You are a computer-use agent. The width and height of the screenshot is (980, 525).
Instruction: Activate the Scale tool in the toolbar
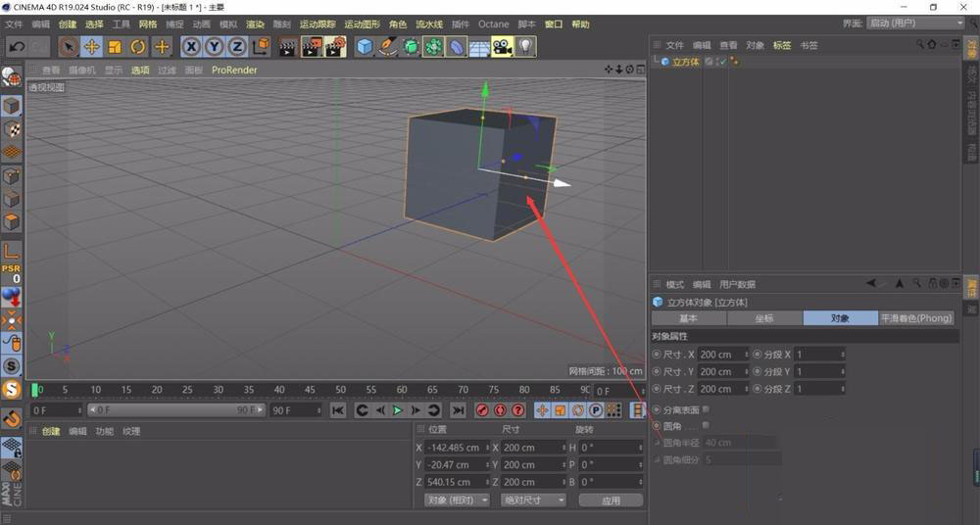[115, 47]
